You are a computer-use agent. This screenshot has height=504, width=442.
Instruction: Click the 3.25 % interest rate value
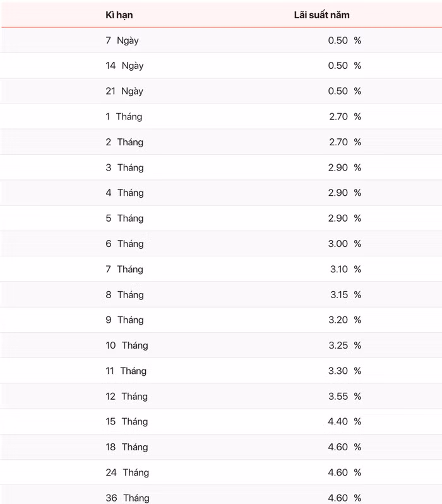[345, 345]
